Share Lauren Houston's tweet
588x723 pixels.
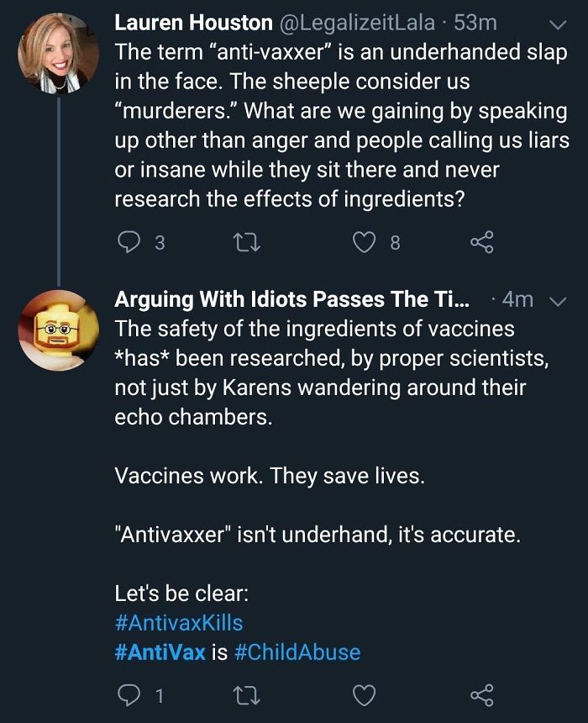click(x=481, y=243)
